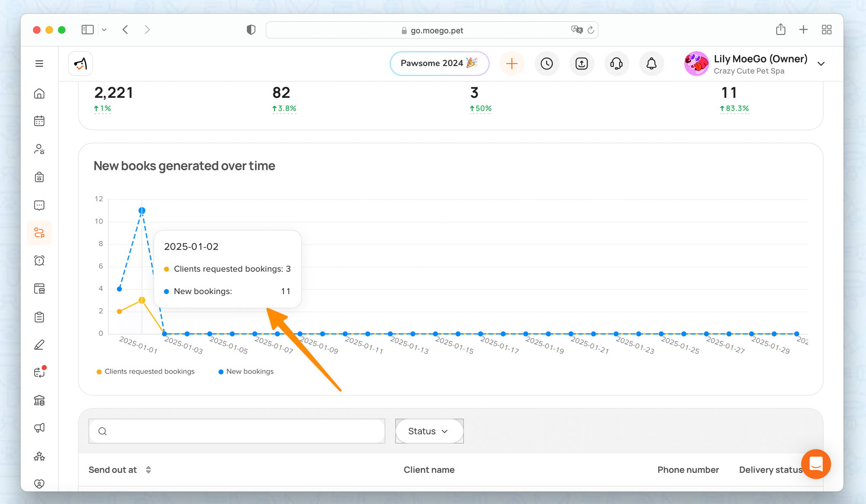
Task: Open the notifications bell icon
Action: pyautogui.click(x=651, y=64)
